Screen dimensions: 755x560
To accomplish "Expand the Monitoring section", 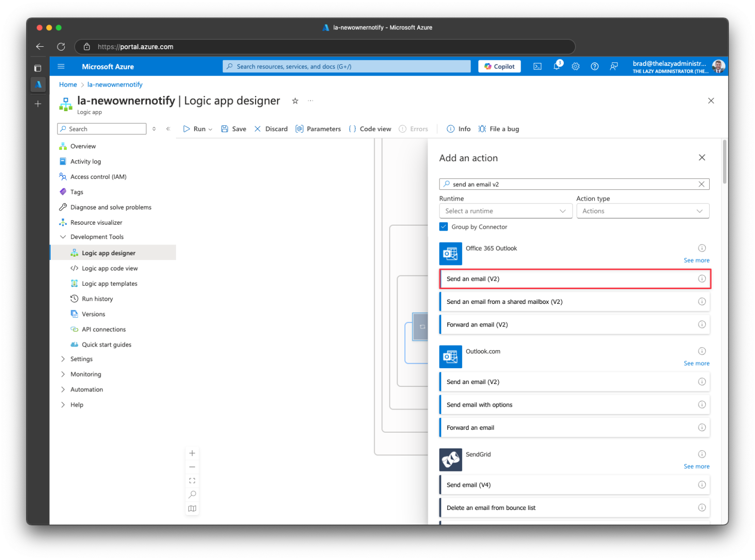I will (63, 374).
